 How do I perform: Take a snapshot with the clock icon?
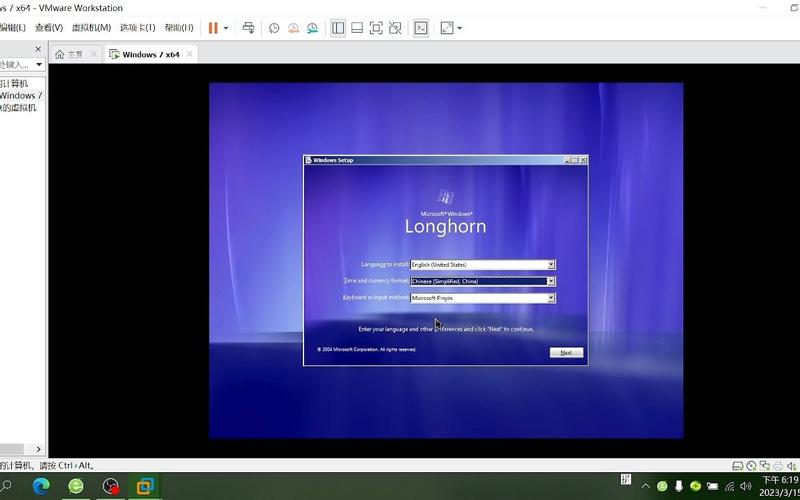274,28
